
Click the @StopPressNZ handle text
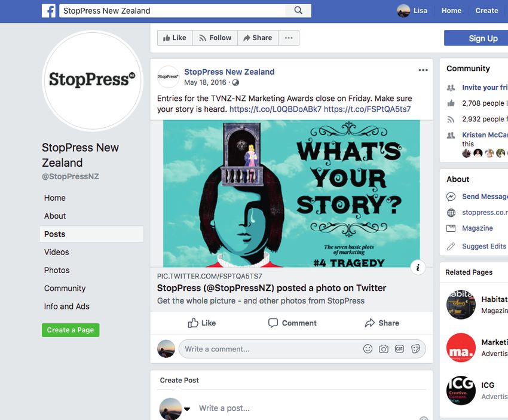pyautogui.click(x=71, y=176)
